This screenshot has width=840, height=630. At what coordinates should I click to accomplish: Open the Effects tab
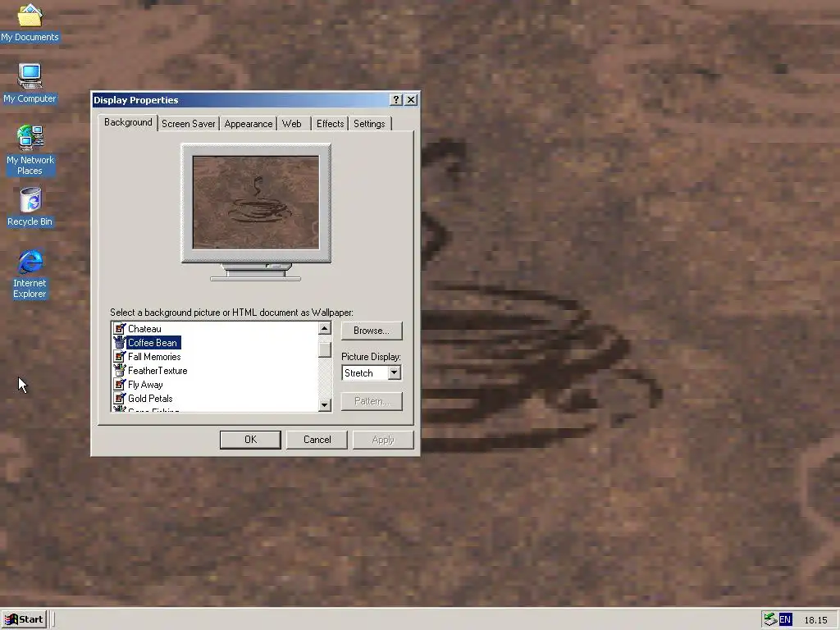pos(330,124)
